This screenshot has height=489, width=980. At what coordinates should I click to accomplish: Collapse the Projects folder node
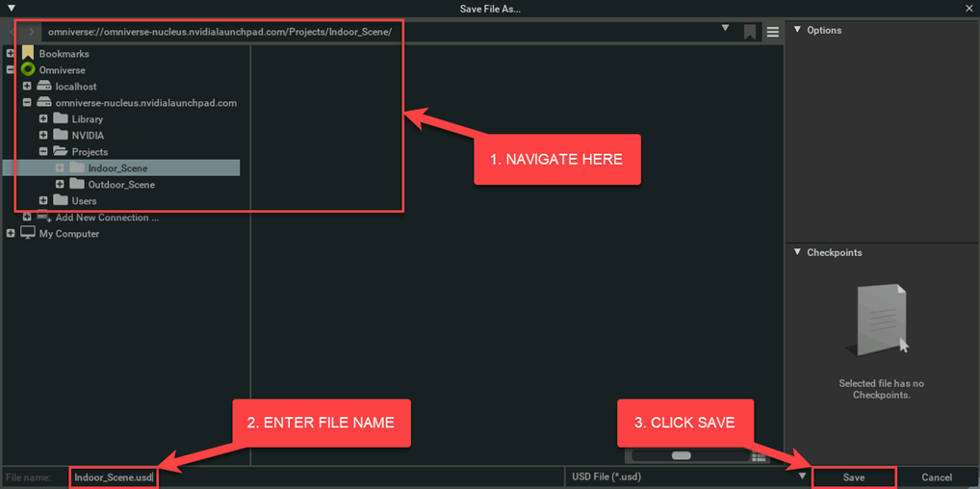pyautogui.click(x=43, y=152)
